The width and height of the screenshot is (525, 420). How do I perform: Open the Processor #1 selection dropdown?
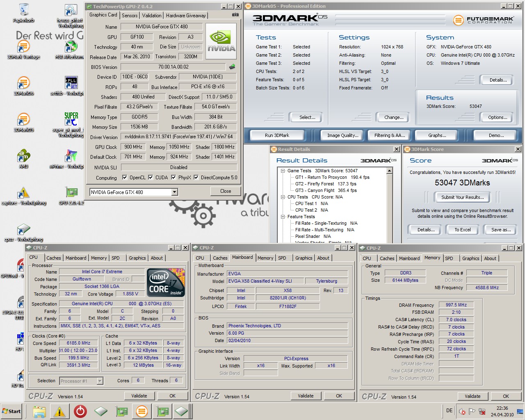coord(100,381)
